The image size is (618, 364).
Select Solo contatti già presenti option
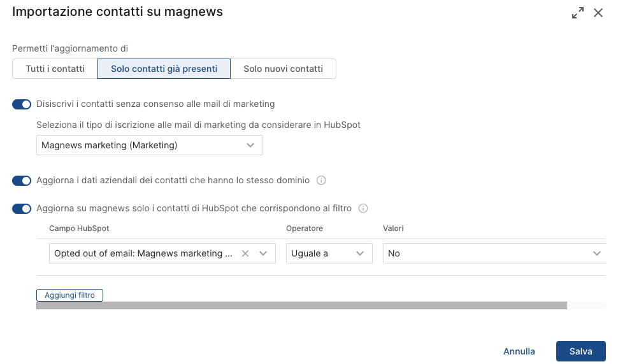coord(164,69)
